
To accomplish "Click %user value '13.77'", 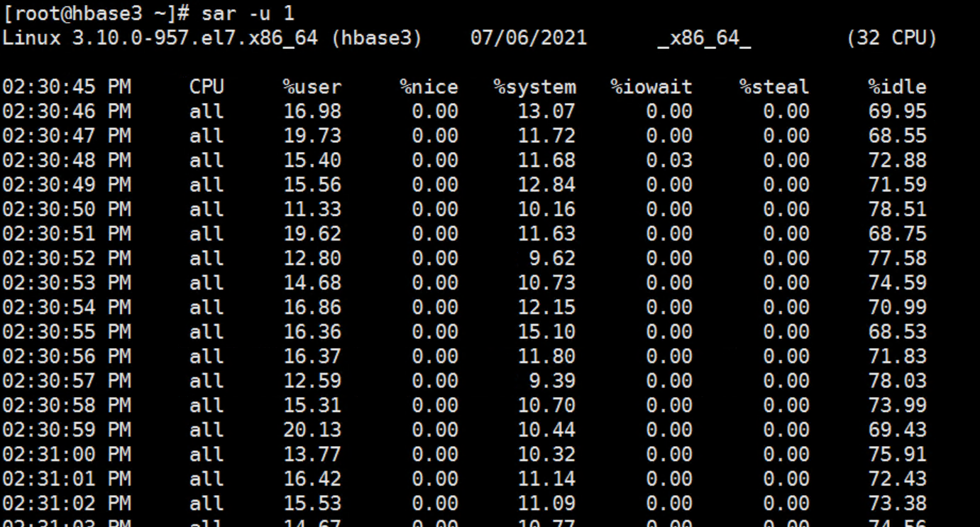I will 312,455.
